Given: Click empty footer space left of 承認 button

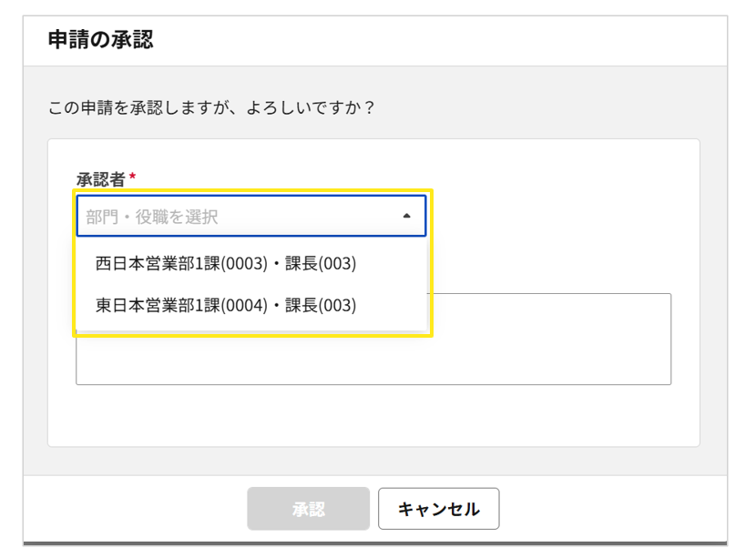Looking at the screenshot, I should [x=137, y=509].
